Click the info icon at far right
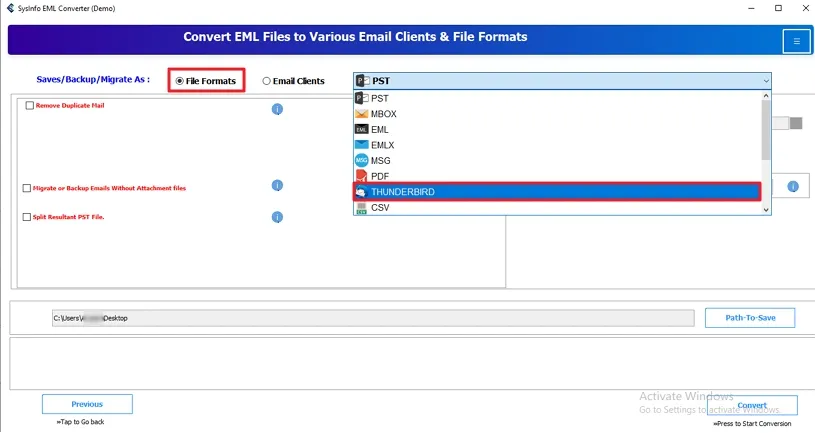The width and height of the screenshot is (815, 433). pos(793,187)
